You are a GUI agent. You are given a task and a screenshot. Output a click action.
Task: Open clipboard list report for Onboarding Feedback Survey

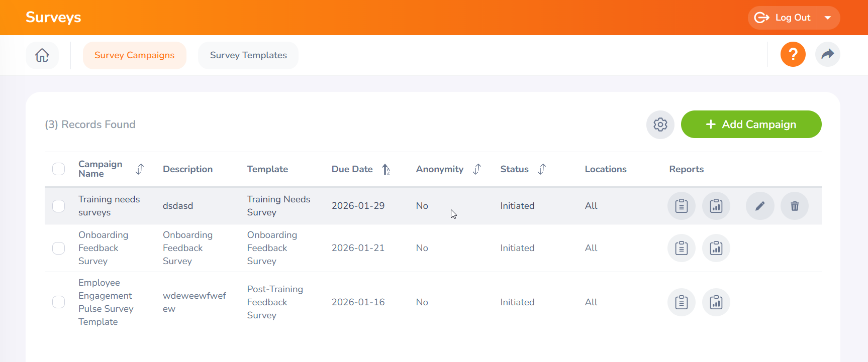[681, 248]
